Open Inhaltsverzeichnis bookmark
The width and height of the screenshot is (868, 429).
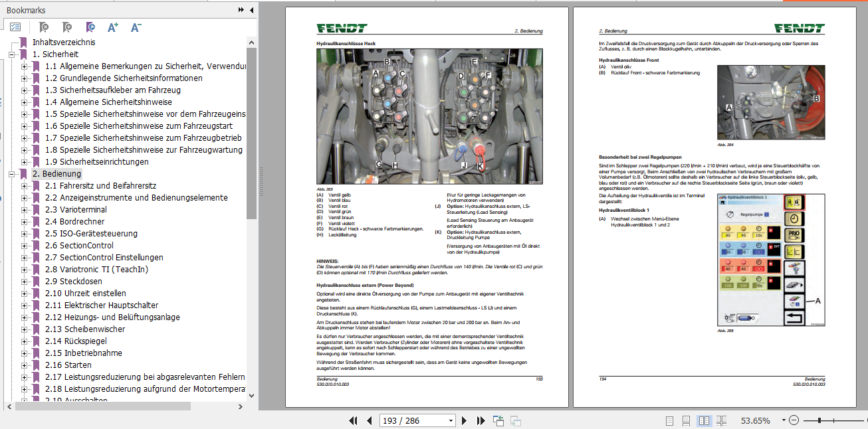64,43
